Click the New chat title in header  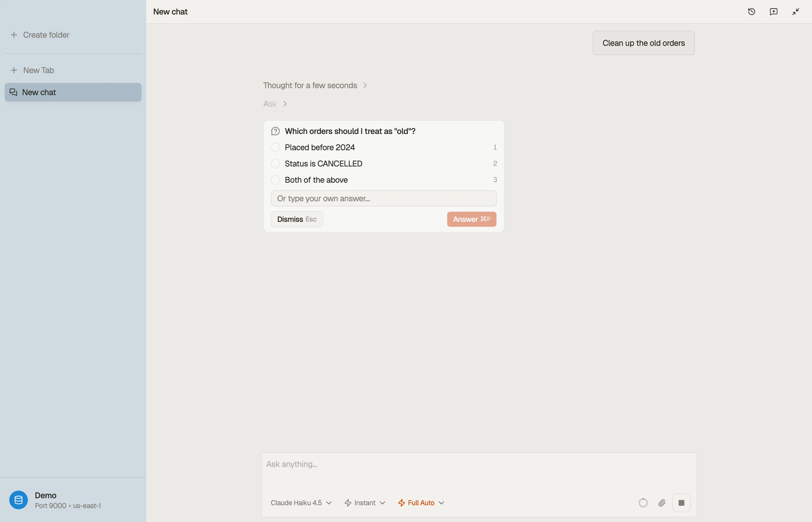170,12
